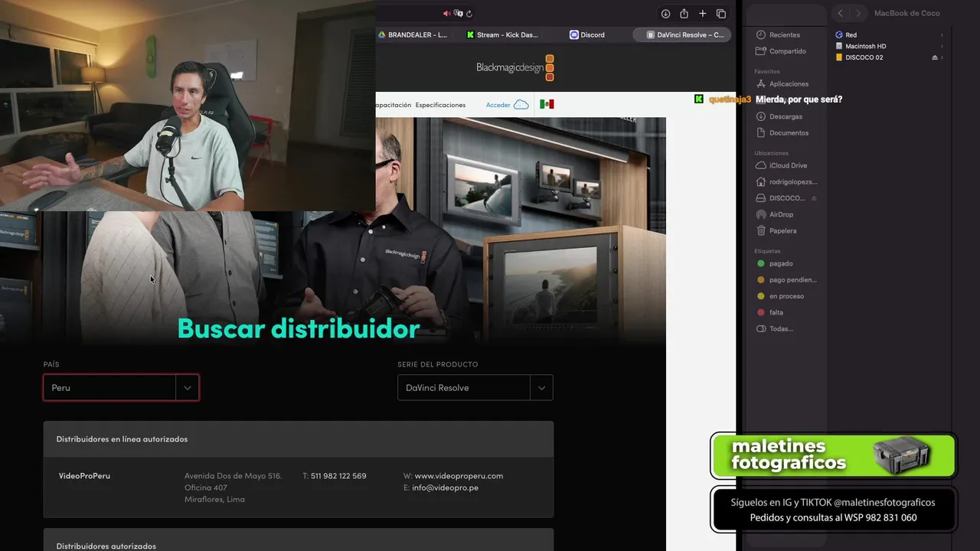The height and width of the screenshot is (551, 980).
Task: Click phone number 511 982 122 569
Action: click(x=338, y=476)
